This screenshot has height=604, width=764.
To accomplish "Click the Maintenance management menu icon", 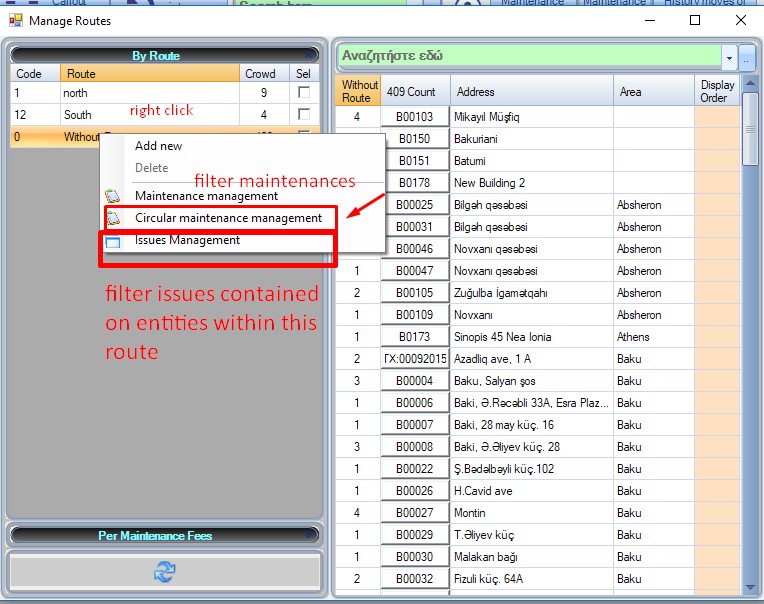I will pyautogui.click(x=113, y=196).
